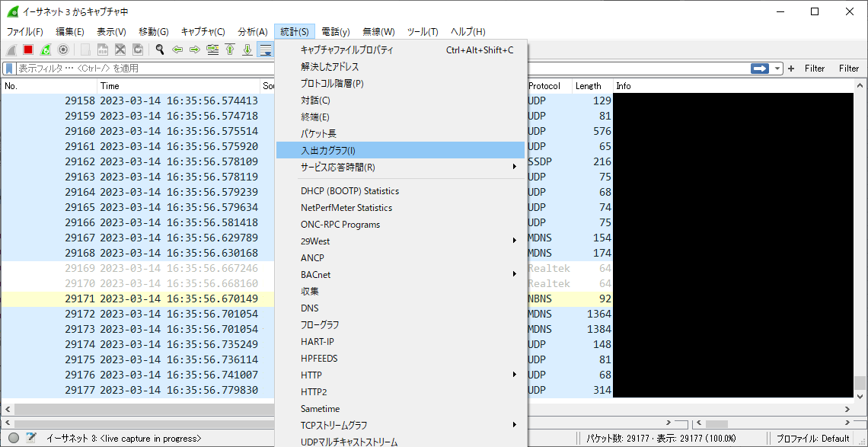Open the ファイル(F) menu
Viewport: 868px width, 447px height.
(x=25, y=32)
